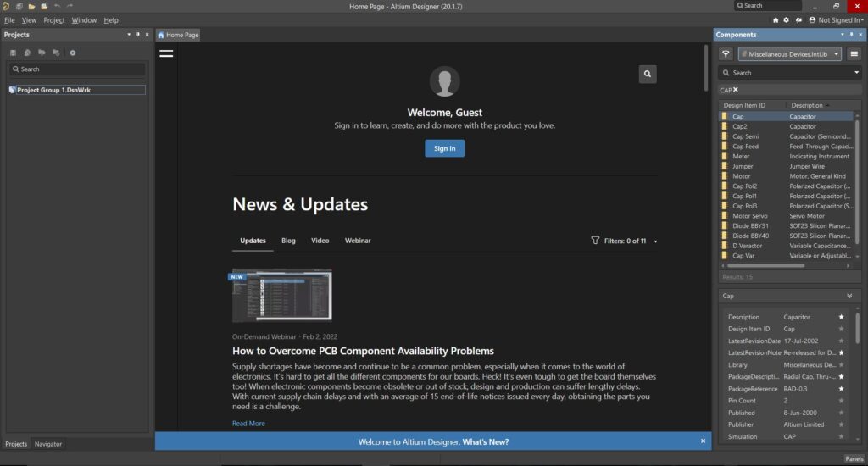The height and width of the screenshot is (466, 868).
Task: Open Projects panel settings gear icon
Action: [73, 53]
